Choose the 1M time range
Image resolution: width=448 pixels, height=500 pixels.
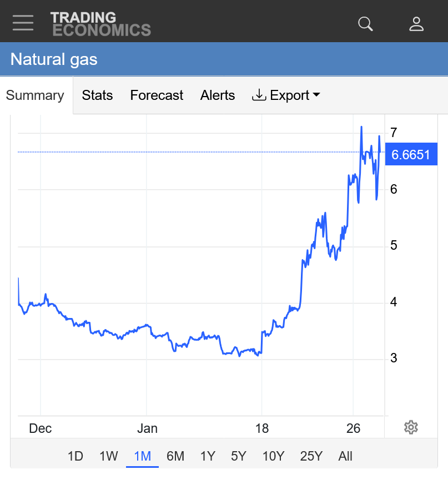point(142,456)
